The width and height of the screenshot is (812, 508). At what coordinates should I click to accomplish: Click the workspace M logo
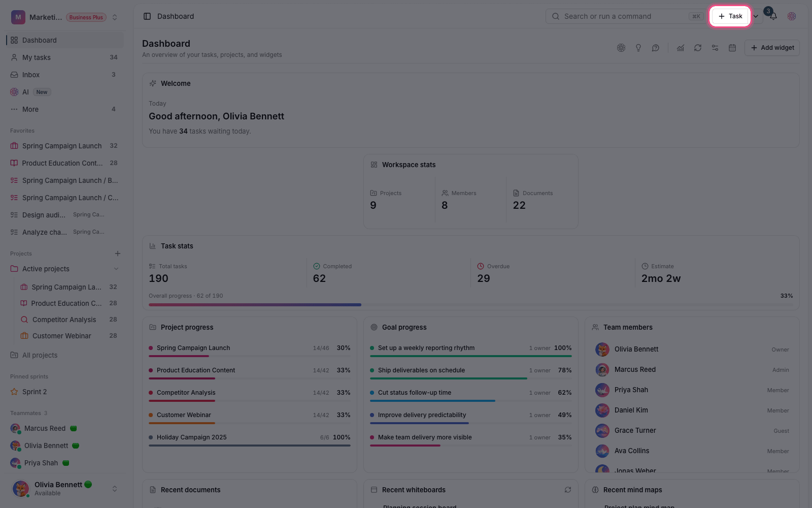pos(18,17)
